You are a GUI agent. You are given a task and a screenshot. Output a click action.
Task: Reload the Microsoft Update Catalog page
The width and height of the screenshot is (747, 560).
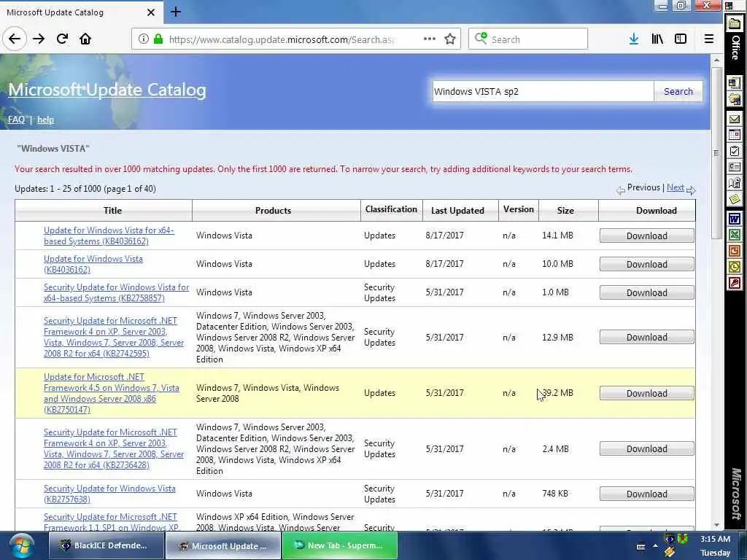tap(62, 39)
